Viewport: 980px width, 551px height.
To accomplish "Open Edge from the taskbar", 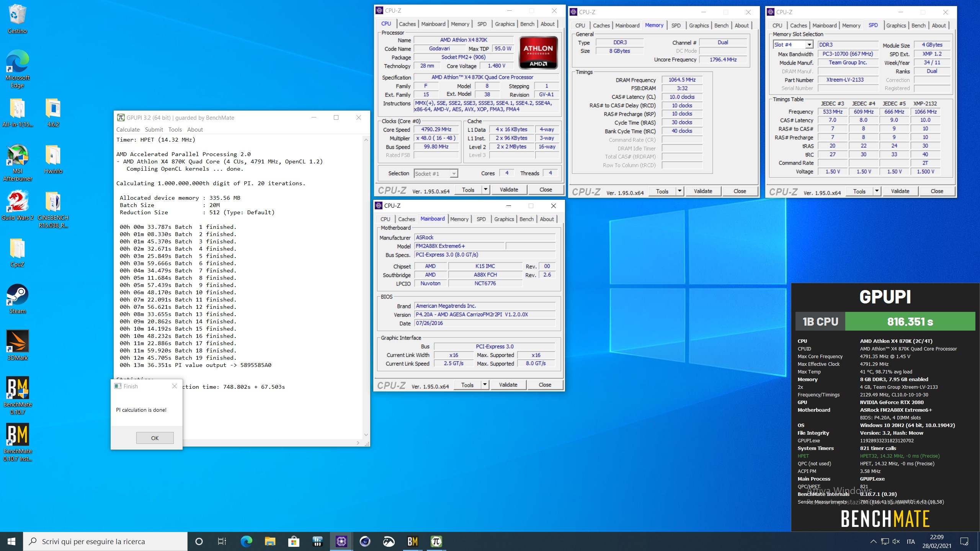I will [246, 541].
